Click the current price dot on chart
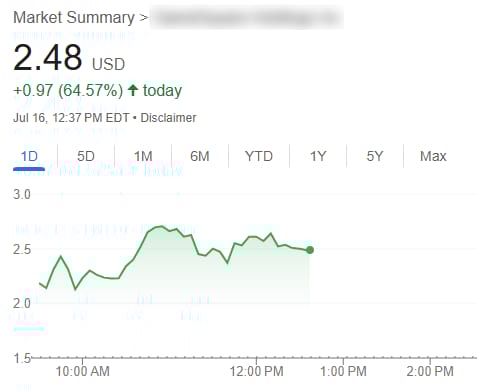477x390 pixels. 310,250
